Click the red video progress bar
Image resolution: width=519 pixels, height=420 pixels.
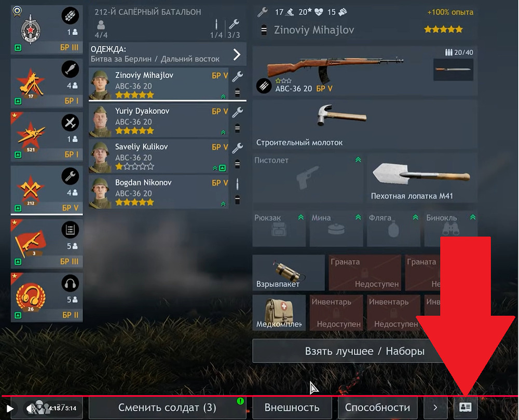click(x=259, y=396)
